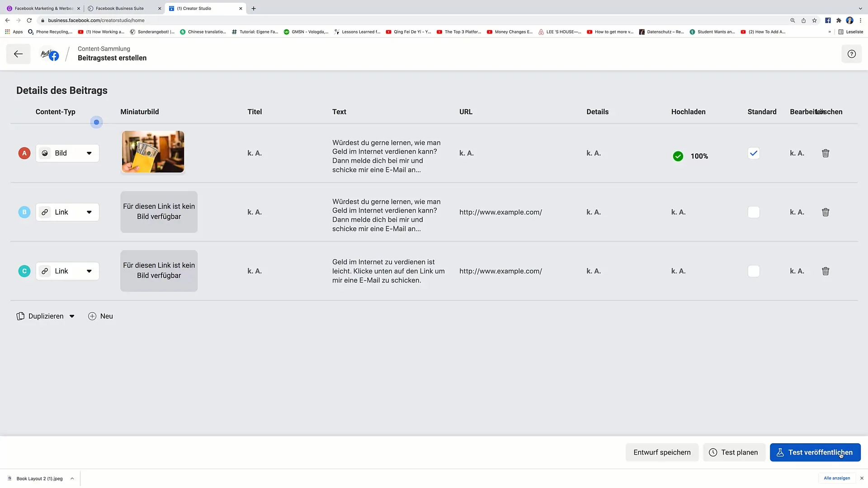Switch to Facebook Business Suite tab
868x488 pixels.
point(119,8)
